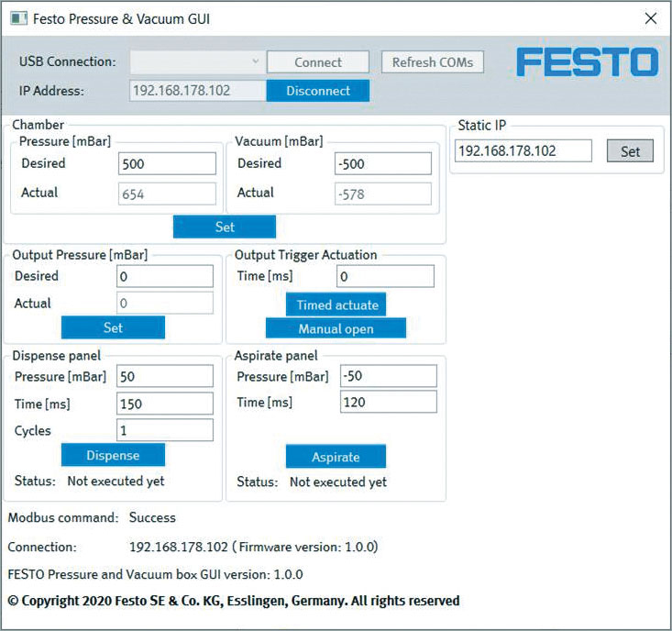The image size is (672, 631).
Task: Select the Dispense Cycles input field
Action: click(x=164, y=430)
